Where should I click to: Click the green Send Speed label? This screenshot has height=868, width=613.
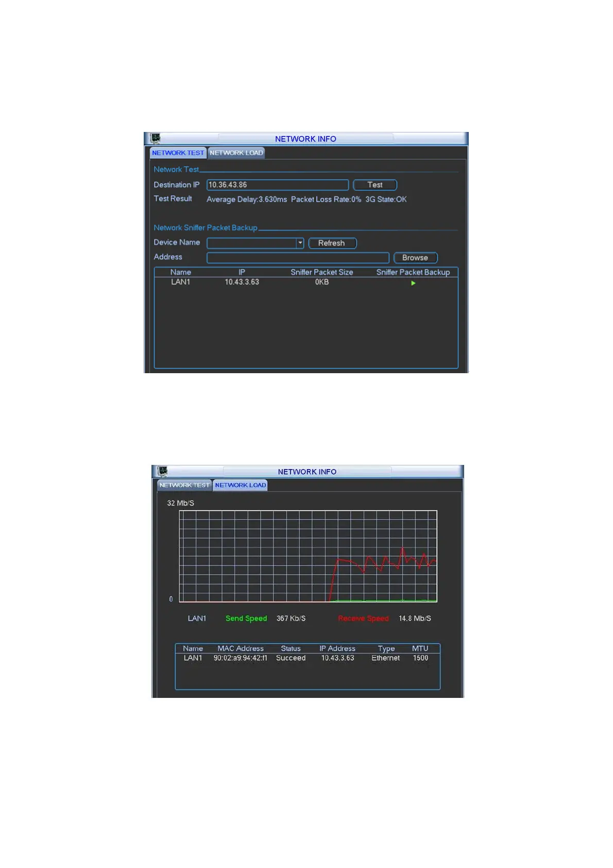pyautogui.click(x=246, y=619)
